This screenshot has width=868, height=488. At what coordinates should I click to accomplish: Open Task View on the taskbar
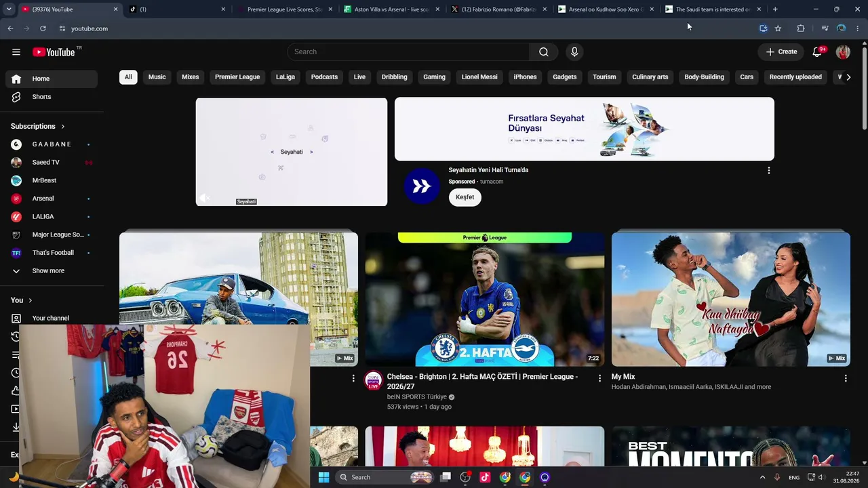[446, 477]
